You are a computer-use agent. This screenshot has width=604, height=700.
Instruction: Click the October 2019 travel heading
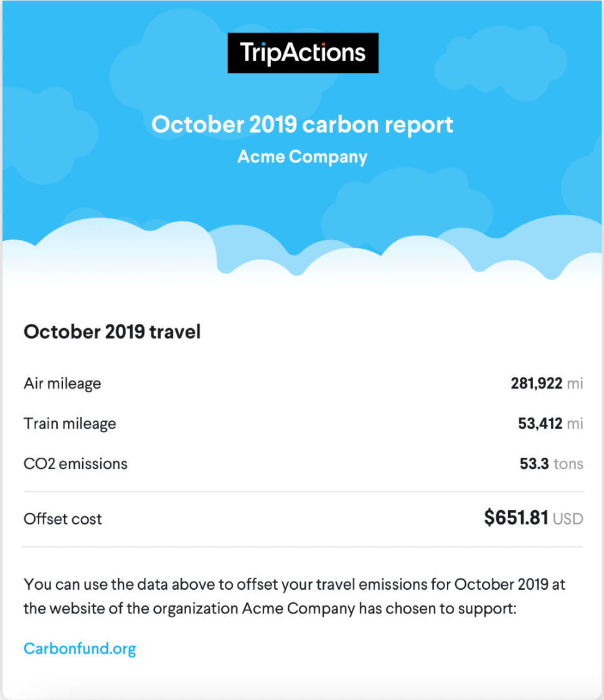click(x=112, y=332)
